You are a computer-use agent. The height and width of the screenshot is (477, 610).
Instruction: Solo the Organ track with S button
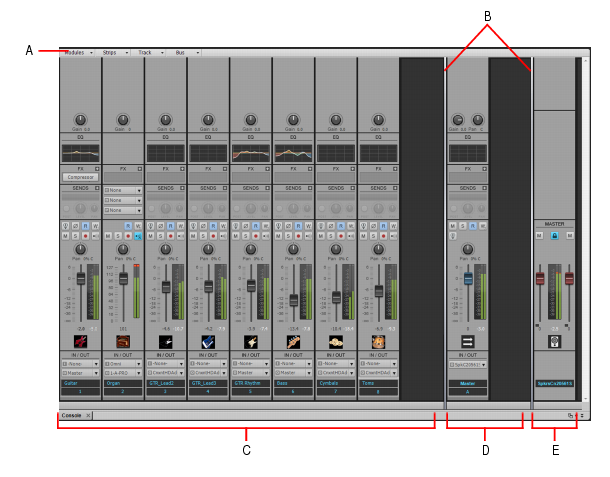(118, 236)
